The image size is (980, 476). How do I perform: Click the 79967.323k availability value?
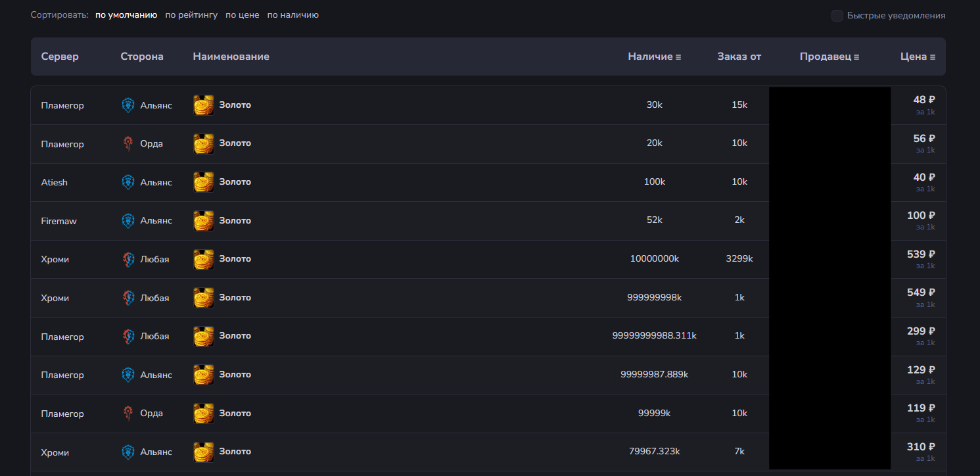(655, 452)
